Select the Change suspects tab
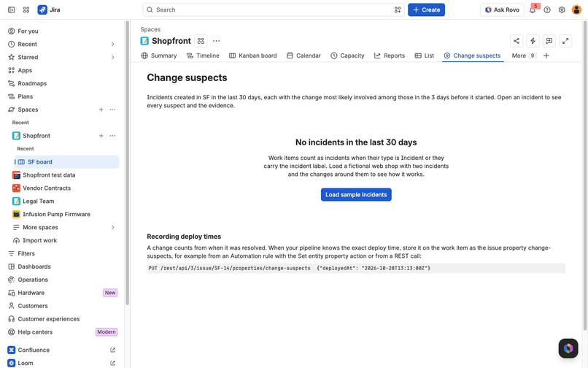The width and height of the screenshot is (588, 368). point(473,55)
